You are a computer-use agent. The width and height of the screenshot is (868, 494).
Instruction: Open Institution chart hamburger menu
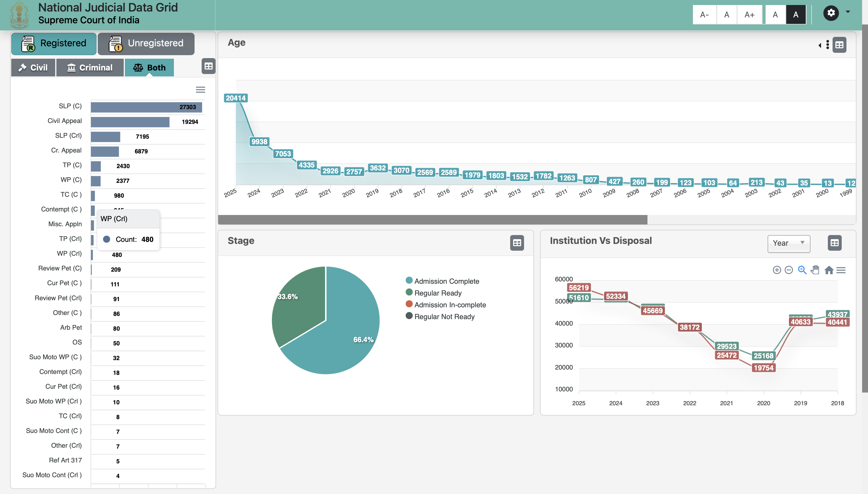point(841,270)
